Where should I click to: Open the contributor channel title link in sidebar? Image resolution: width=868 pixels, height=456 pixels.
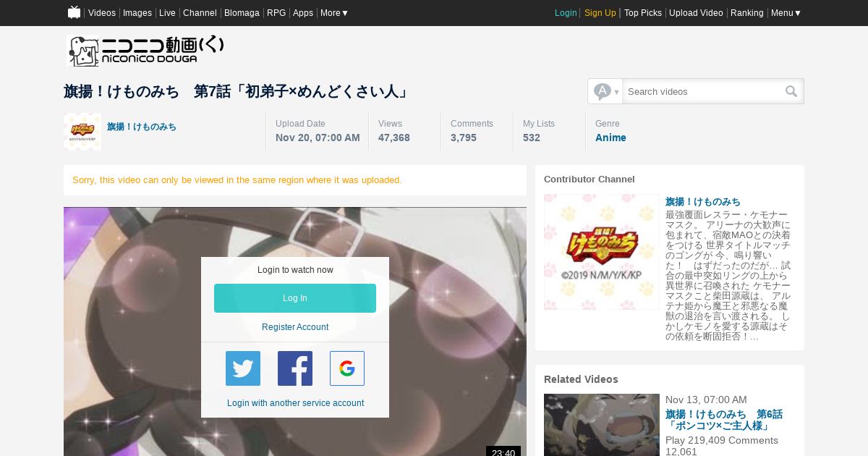point(703,202)
